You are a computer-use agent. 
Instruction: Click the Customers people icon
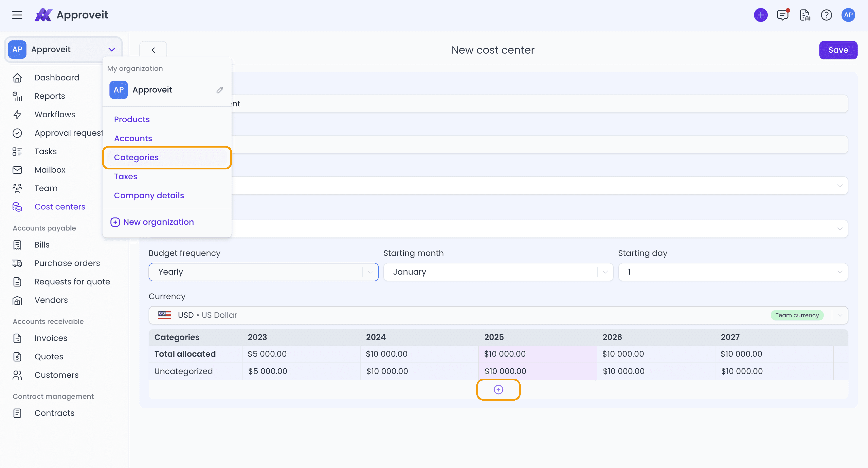pos(17,375)
